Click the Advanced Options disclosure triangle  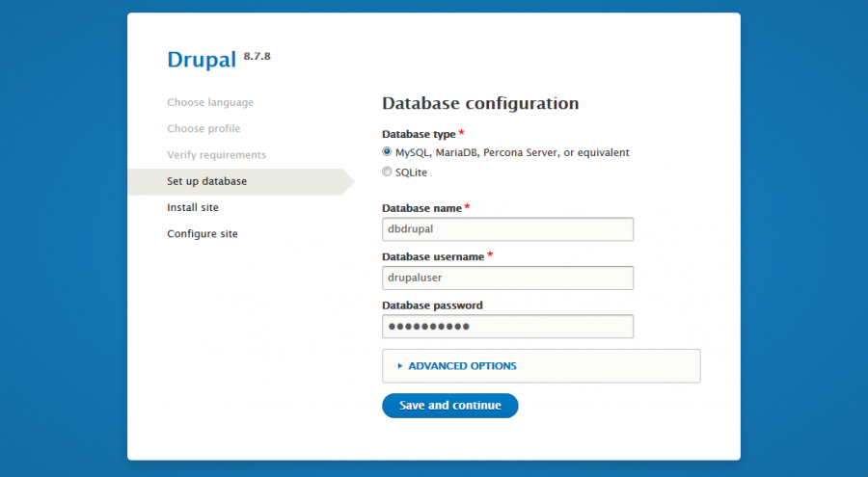coord(399,366)
